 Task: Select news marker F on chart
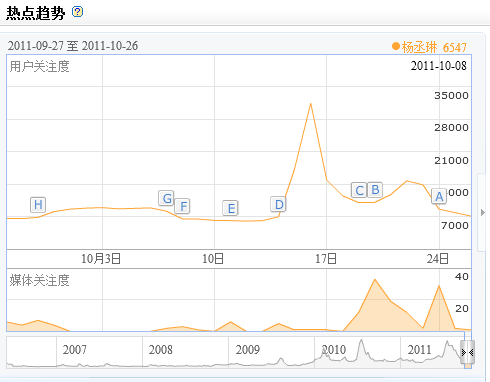(183, 206)
